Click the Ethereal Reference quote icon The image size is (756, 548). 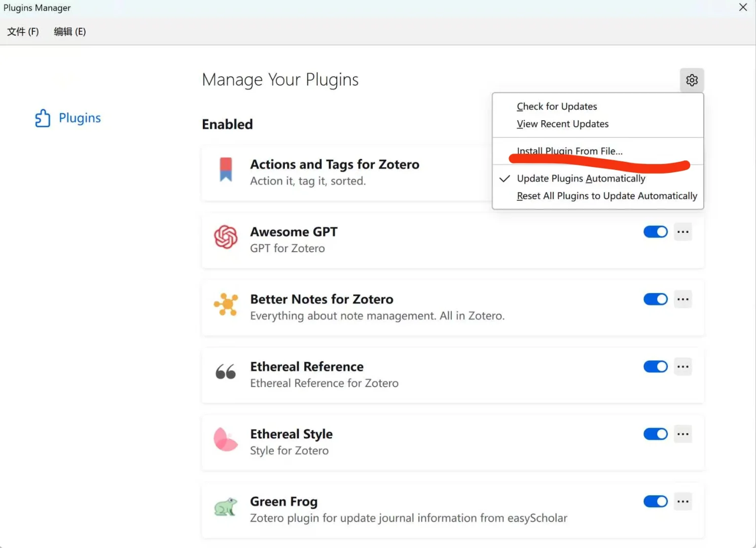click(226, 372)
